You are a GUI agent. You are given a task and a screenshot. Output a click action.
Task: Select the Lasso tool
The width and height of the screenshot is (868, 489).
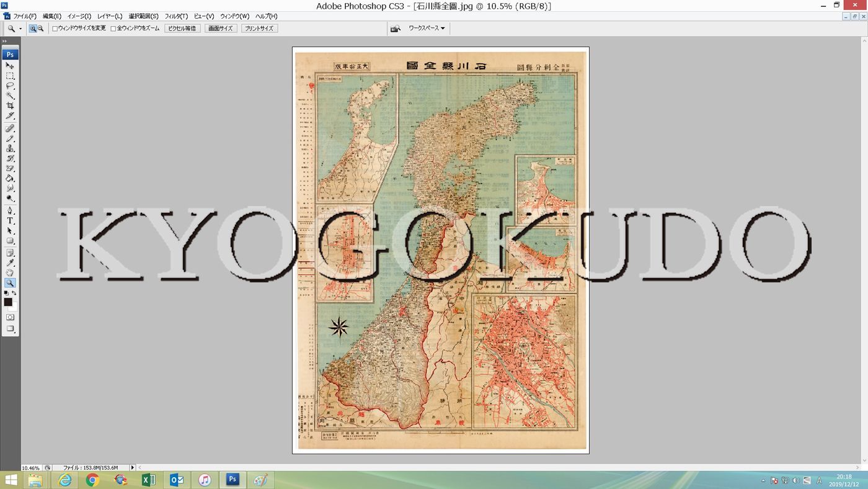click(10, 86)
